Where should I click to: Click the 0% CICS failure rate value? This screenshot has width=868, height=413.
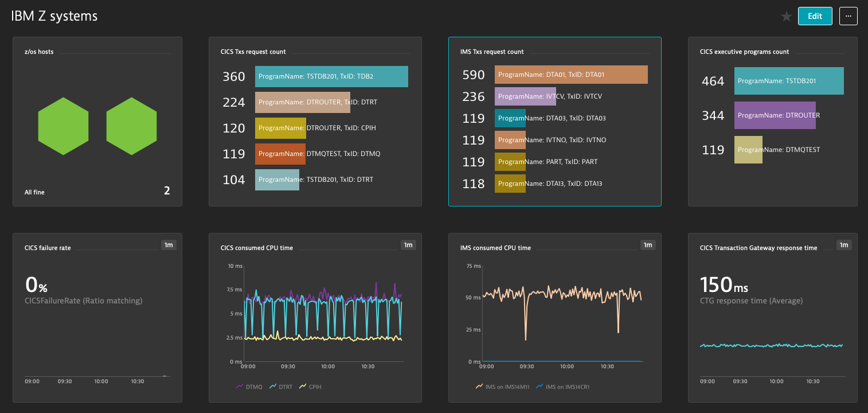(36, 285)
